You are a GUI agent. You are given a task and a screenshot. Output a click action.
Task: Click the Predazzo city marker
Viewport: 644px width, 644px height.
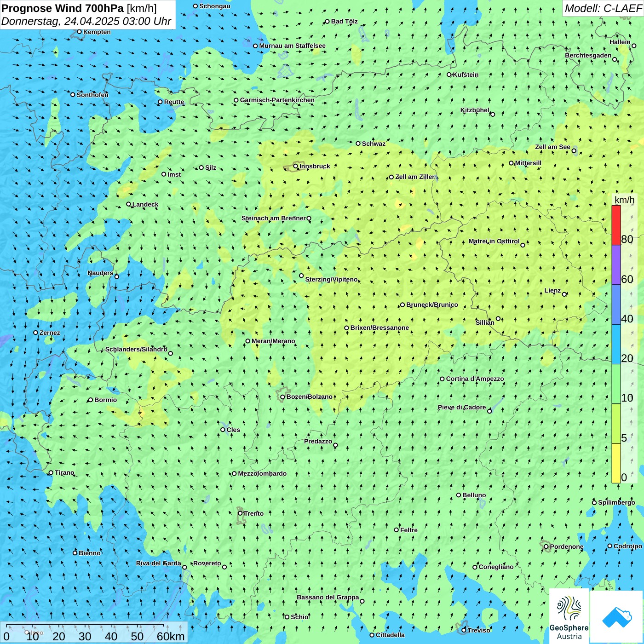pos(335,445)
